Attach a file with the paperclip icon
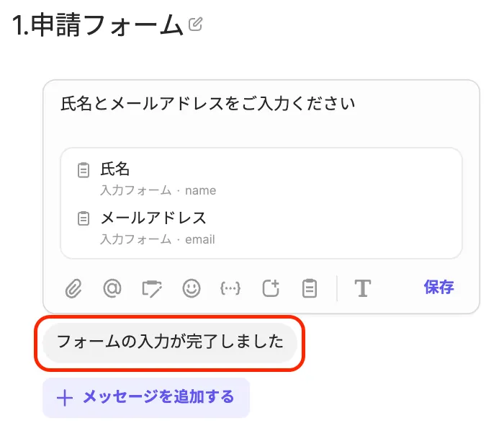Screen dimensions: 504x431 point(73,289)
